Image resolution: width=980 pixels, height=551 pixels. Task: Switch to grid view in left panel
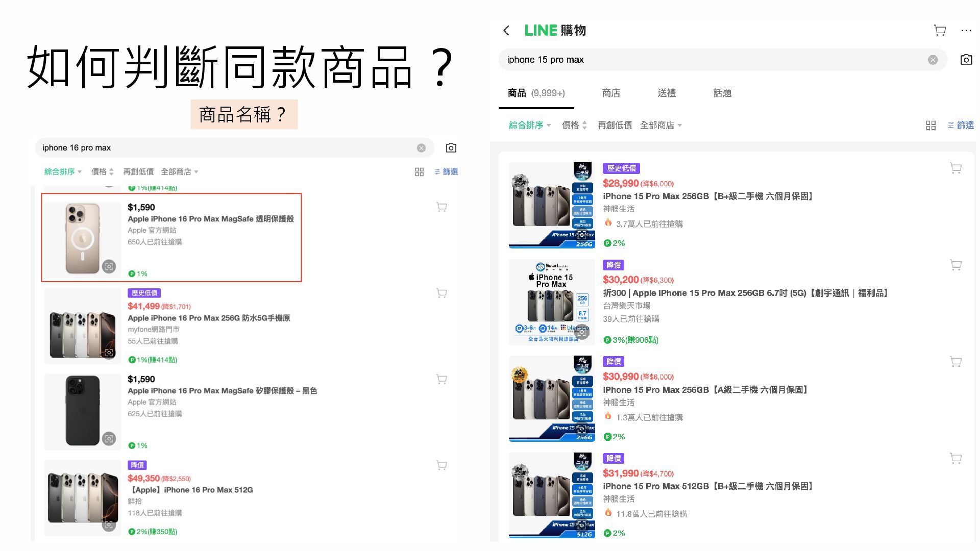coord(419,172)
